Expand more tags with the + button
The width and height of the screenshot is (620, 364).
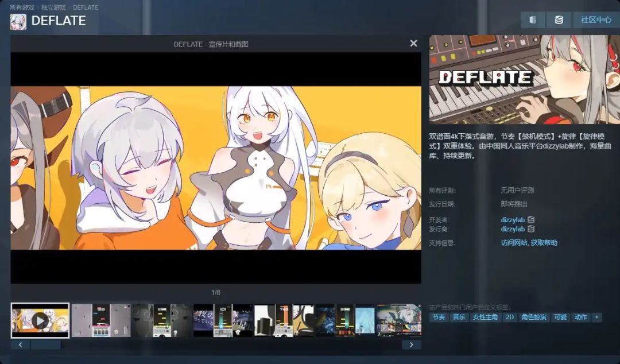[x=597, y=317]
